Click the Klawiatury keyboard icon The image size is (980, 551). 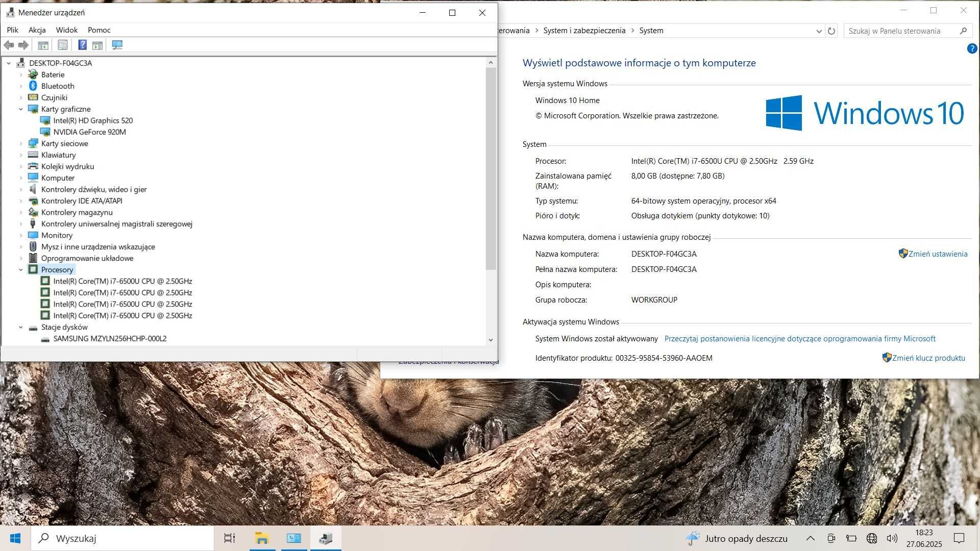[33, 155]
